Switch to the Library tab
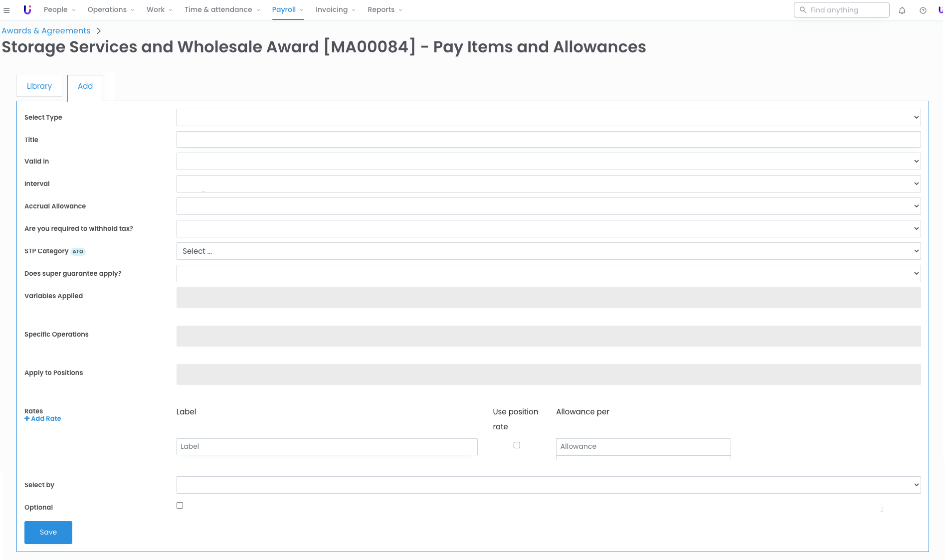Screen dimensions: 945x560 tap(39, 86)
